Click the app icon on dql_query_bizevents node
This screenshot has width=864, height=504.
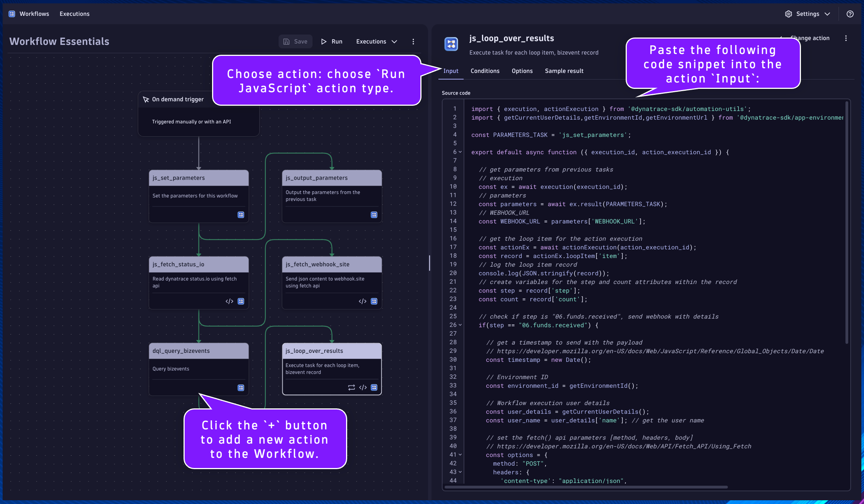(241, 388)
